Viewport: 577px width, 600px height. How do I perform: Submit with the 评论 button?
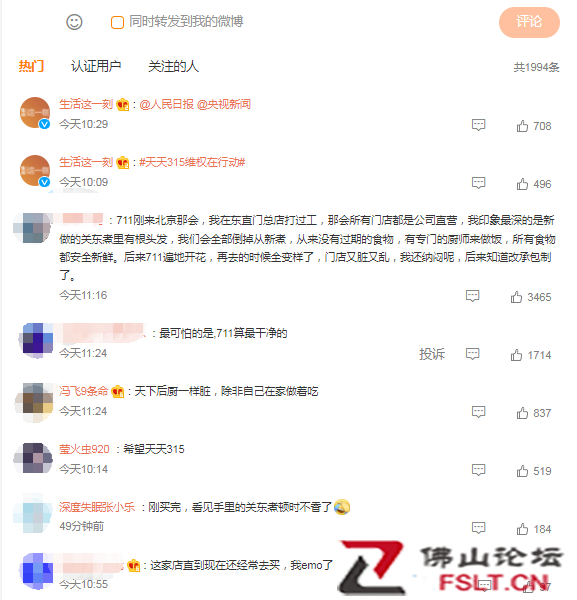(x=529, y=22)
